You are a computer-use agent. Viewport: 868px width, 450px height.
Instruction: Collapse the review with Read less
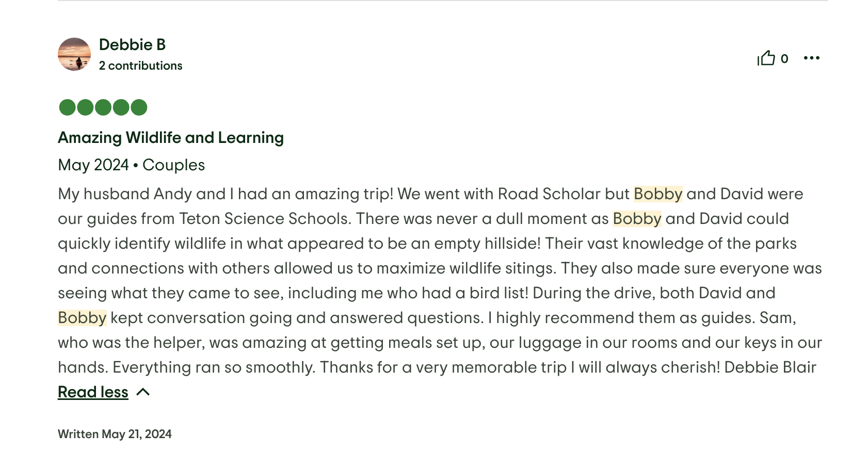93,392
